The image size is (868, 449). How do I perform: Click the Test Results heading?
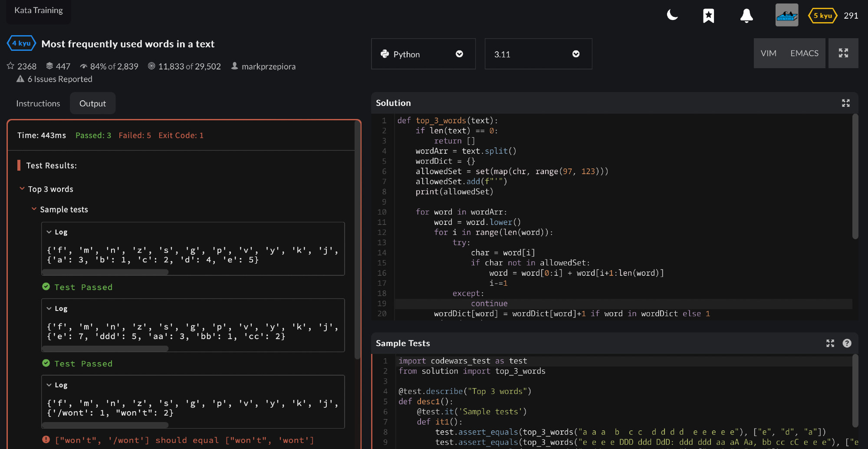pos(51,165)
